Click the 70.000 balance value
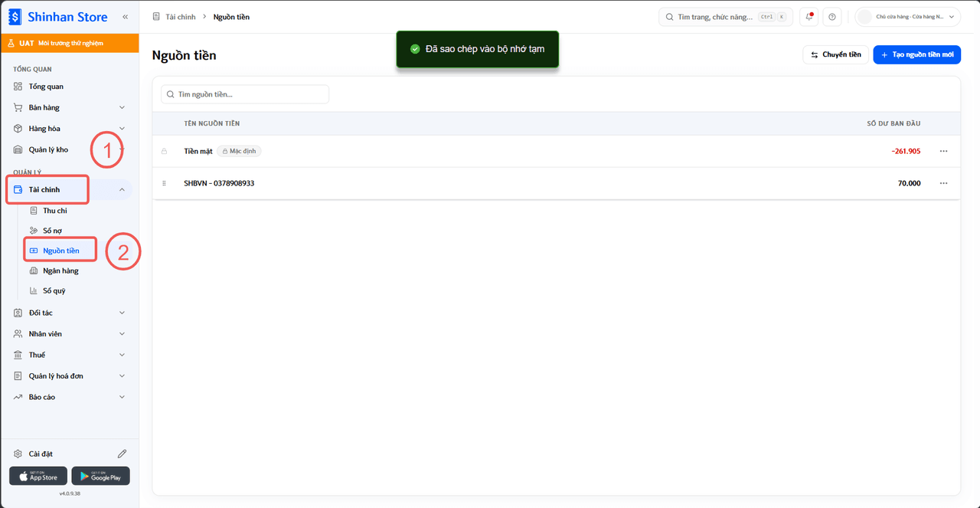Image resolution: width=980 pixels, height=508 pixels. (910, 183)
